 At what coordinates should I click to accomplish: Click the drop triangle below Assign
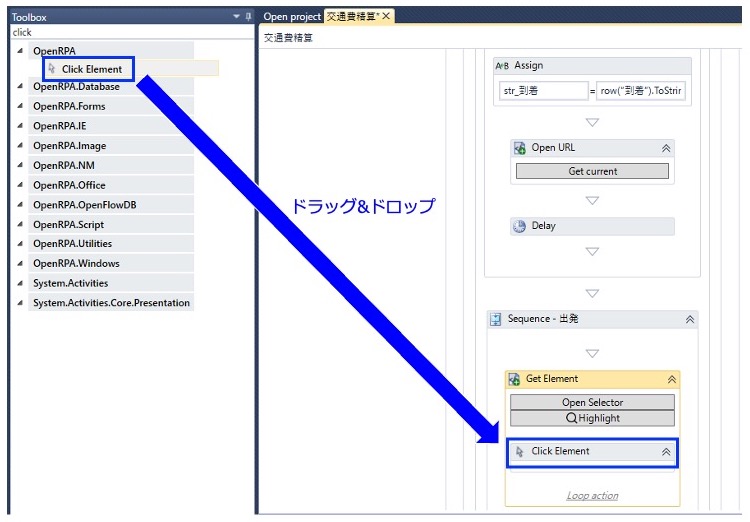click(x=592, y=122)
